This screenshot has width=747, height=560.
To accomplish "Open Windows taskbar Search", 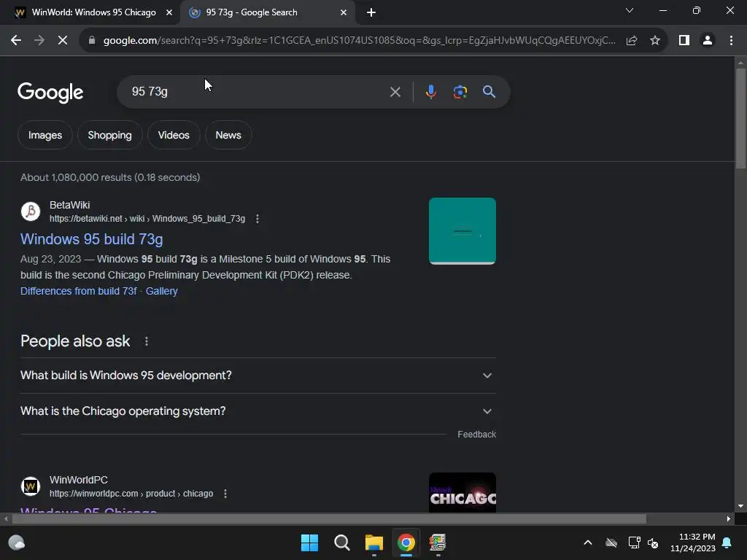I will [341, 542].
